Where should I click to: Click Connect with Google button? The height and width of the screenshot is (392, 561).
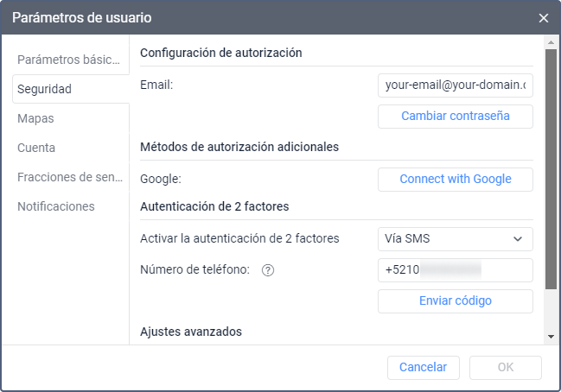pos(455,180)
